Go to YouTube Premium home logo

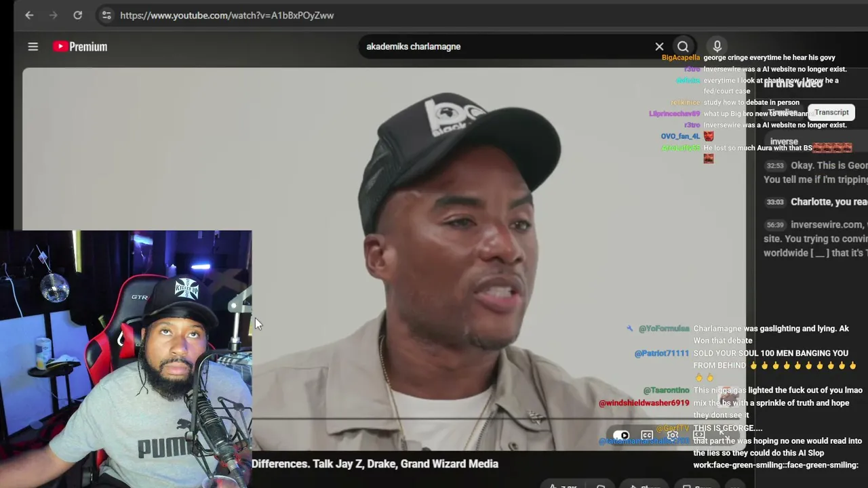tap(80, 47)
